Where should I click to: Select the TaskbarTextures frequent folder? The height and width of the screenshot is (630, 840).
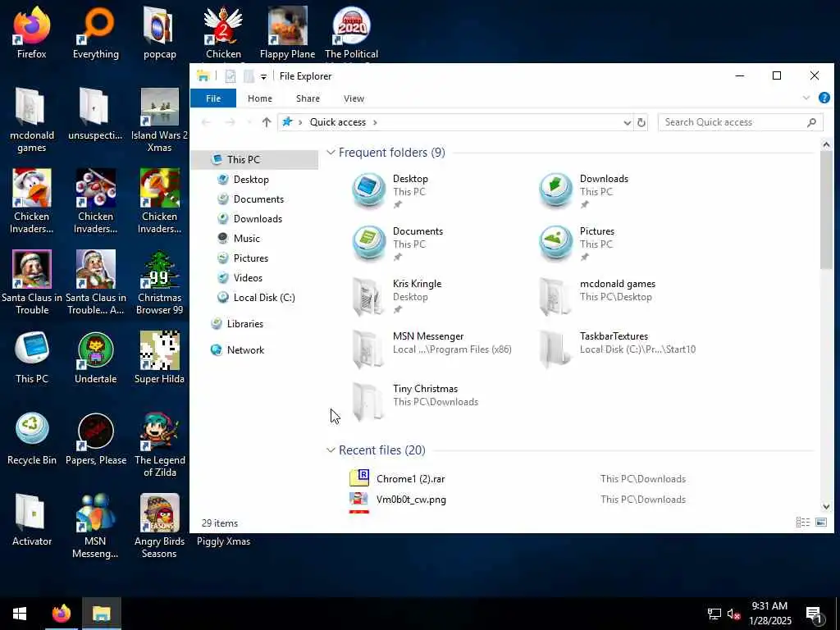[617, 348]
